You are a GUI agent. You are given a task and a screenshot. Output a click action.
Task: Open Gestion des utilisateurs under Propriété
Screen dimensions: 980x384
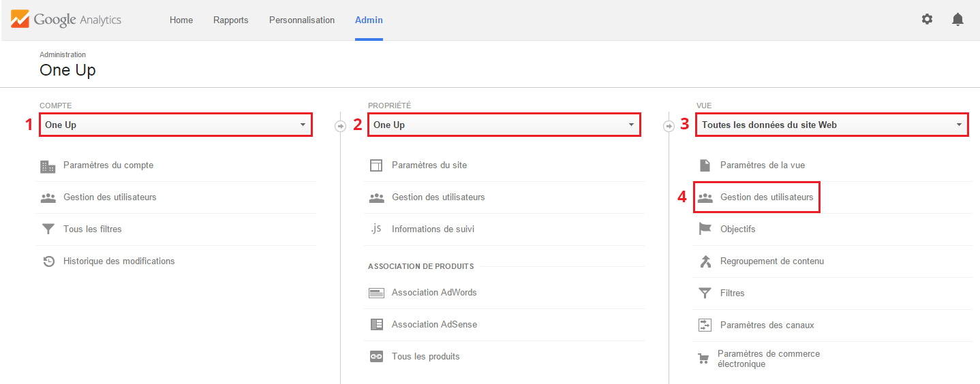(438, 197)
